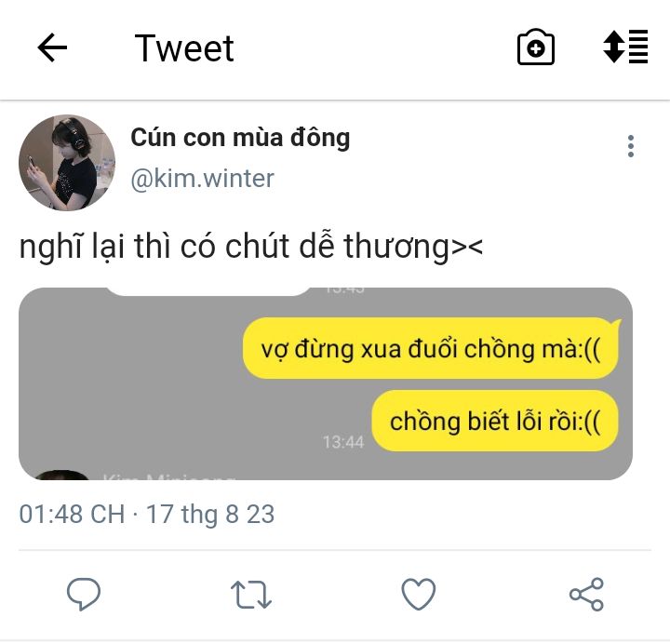Open the camera add-photo icon
This screenshot has height=644, width=670.
(536, 47)
